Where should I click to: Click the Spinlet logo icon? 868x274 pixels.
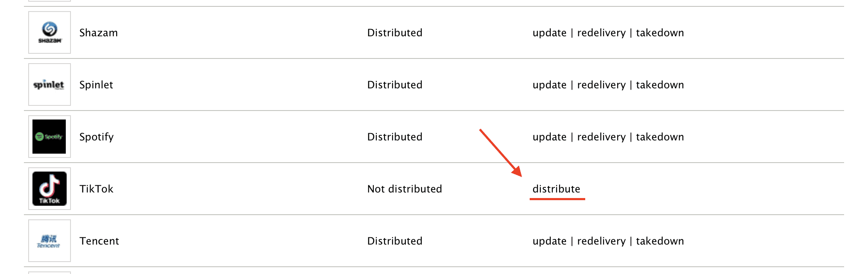(50, 85)
